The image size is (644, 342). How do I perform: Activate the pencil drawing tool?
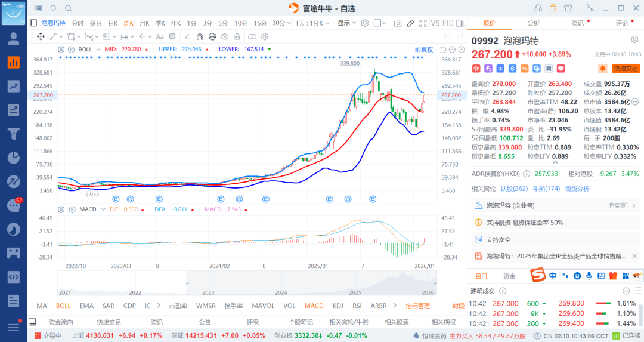click(x=410, y=23)
